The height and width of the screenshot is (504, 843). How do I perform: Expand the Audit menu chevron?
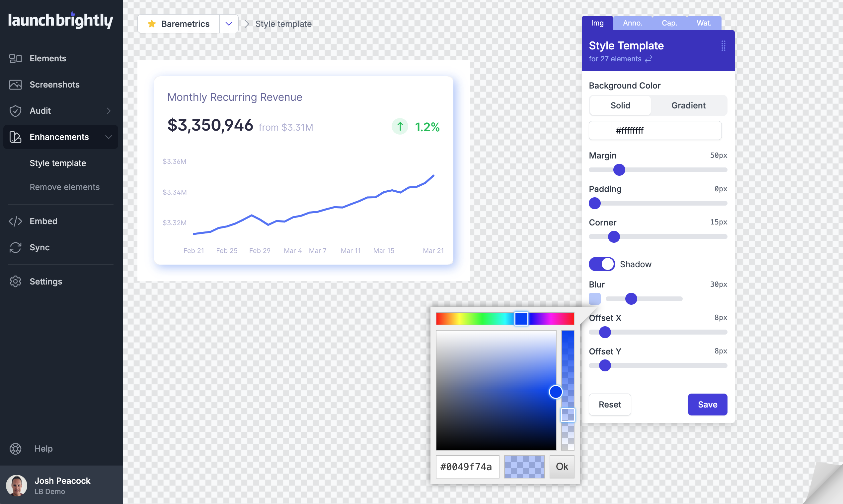coord(109,111)
